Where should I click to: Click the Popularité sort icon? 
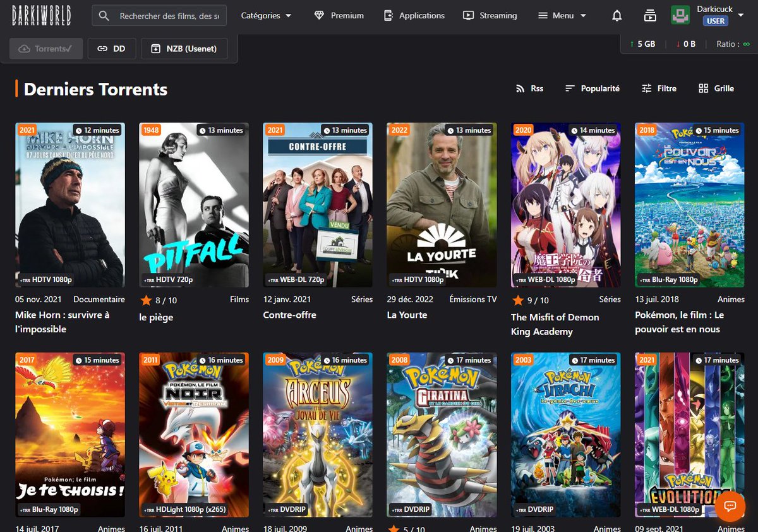(570, 88)
